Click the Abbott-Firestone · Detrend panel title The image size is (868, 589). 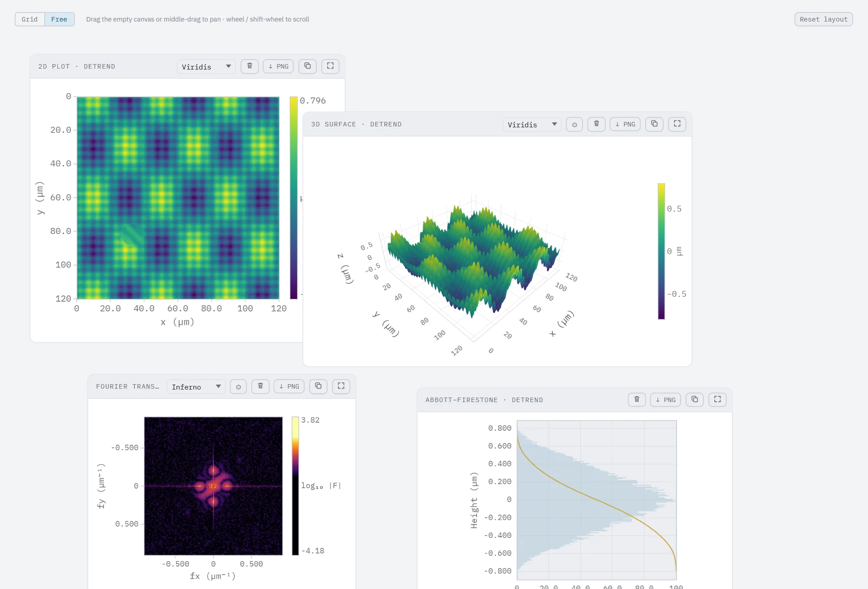(484, 400)
